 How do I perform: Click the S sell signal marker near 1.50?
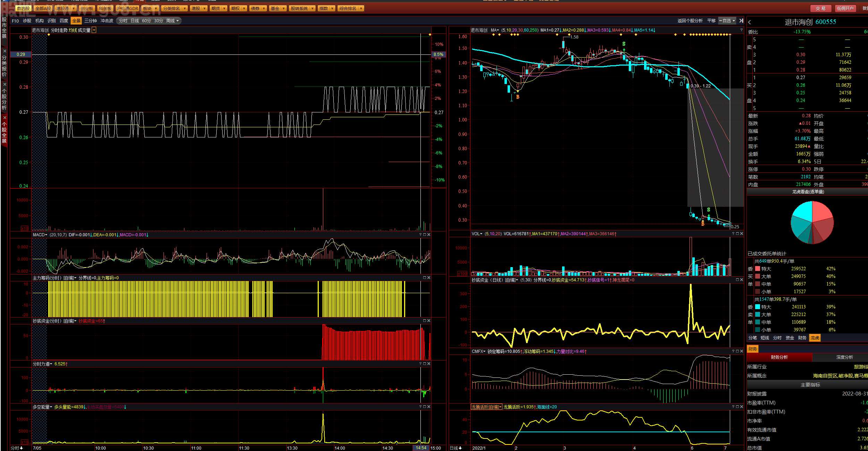pos(624,44)
